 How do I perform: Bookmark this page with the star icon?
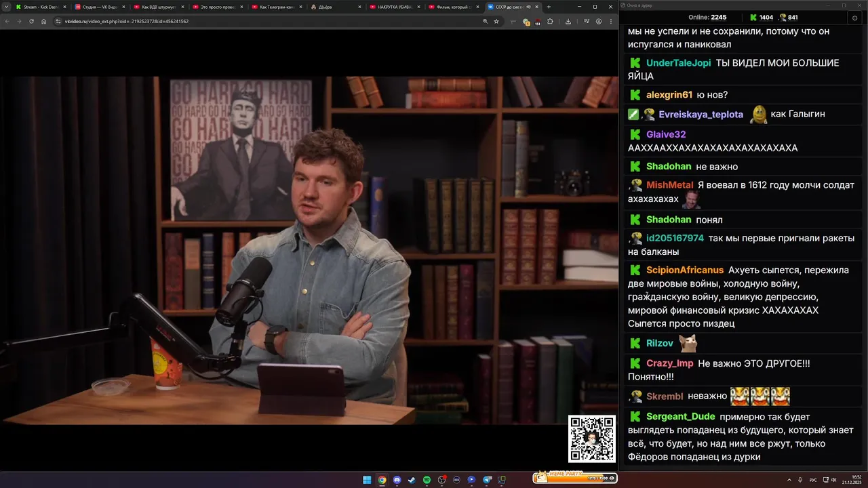tap(496, 21)
